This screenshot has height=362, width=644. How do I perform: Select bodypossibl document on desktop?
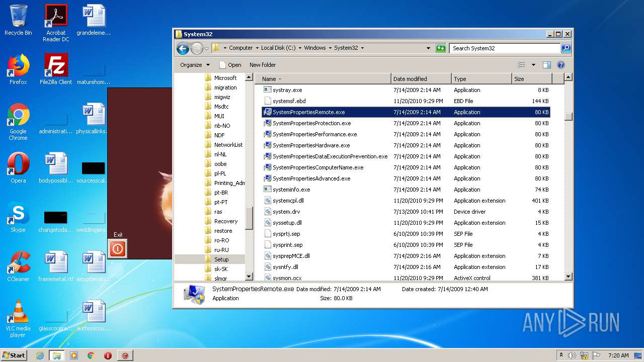click(56, 168)
